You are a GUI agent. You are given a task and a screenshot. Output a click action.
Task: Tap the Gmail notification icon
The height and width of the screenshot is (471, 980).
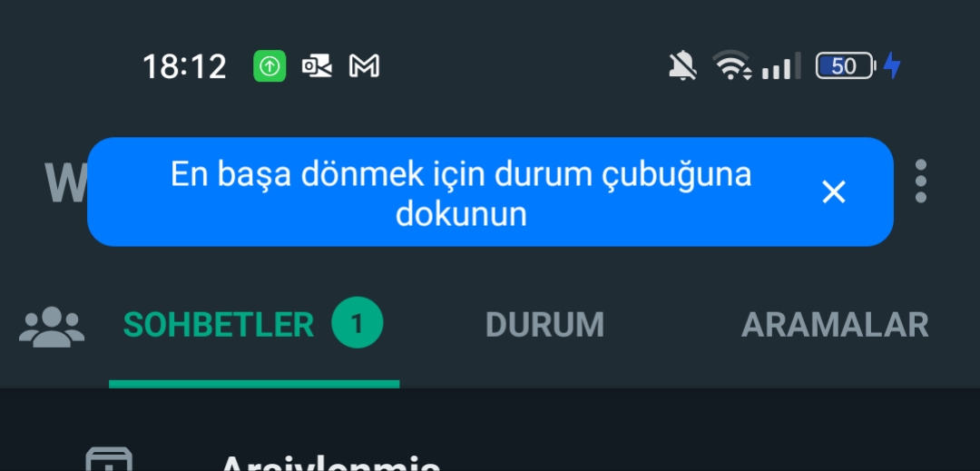(365, 65)
